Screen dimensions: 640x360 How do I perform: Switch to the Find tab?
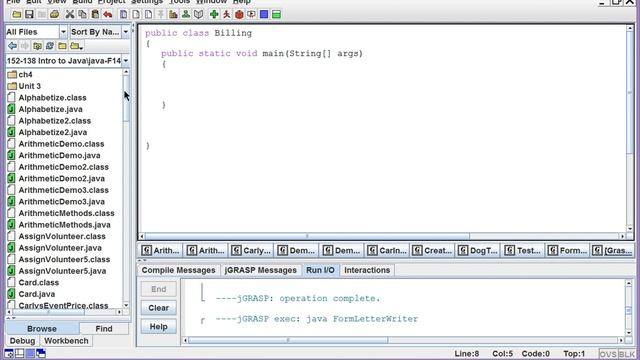[x=104, y=329]
